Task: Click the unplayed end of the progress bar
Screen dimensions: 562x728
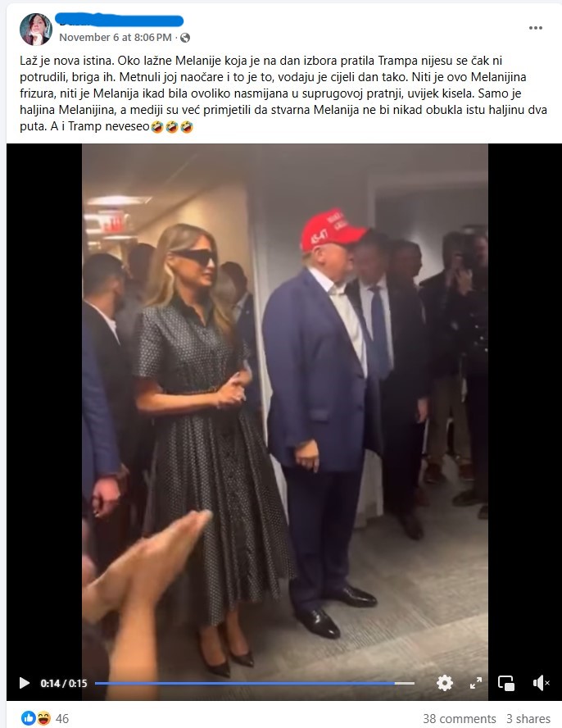Action: pos(406,683)
